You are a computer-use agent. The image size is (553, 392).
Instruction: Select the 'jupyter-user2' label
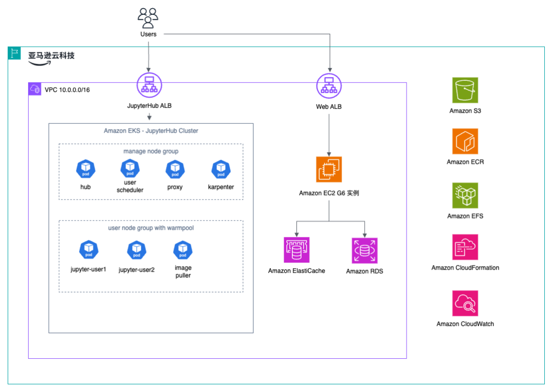tap(137, 270)
